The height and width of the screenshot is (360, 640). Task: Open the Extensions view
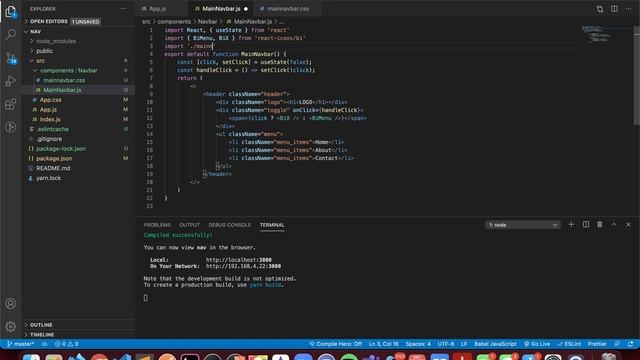[11, 104]
